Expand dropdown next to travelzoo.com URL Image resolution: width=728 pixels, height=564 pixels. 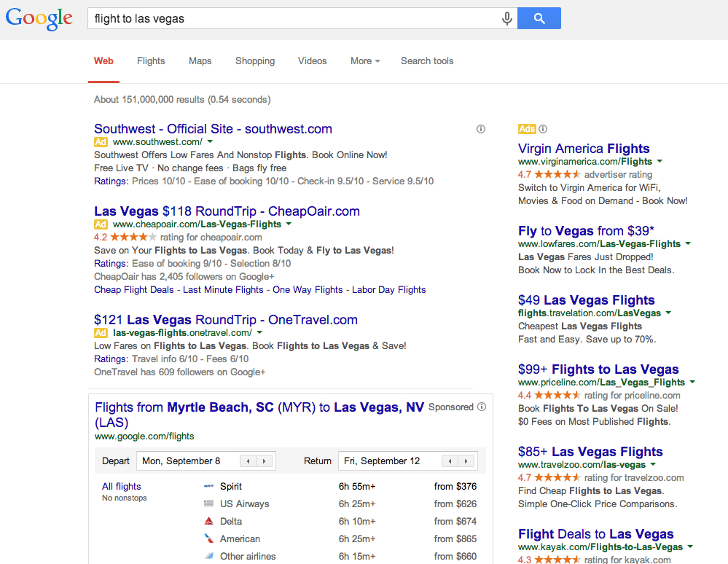tap(653, 463)
